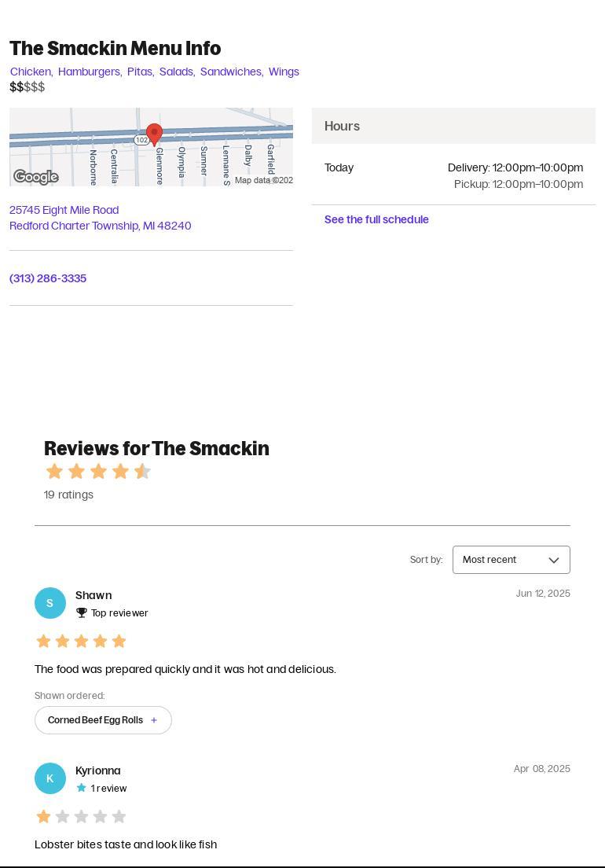605x868 pixels.
Task: Expand See the full schedule
Action: click(376, 219)
